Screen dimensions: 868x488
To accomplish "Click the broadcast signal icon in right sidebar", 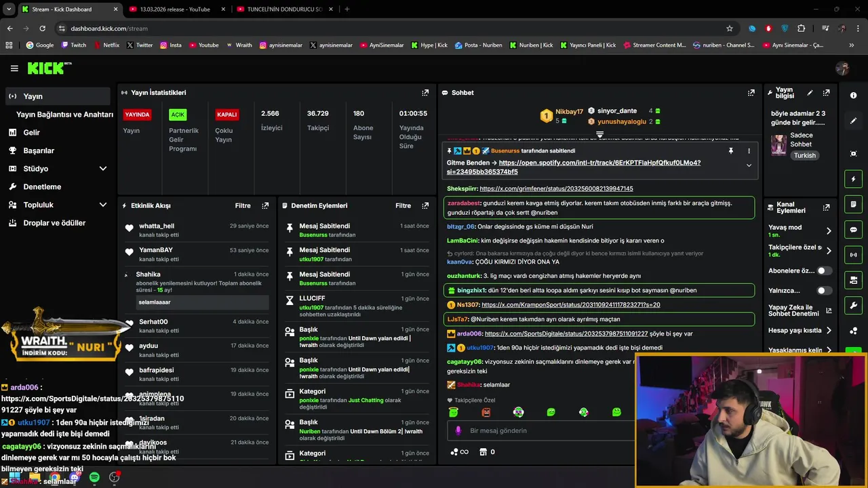I will (854, 255).
